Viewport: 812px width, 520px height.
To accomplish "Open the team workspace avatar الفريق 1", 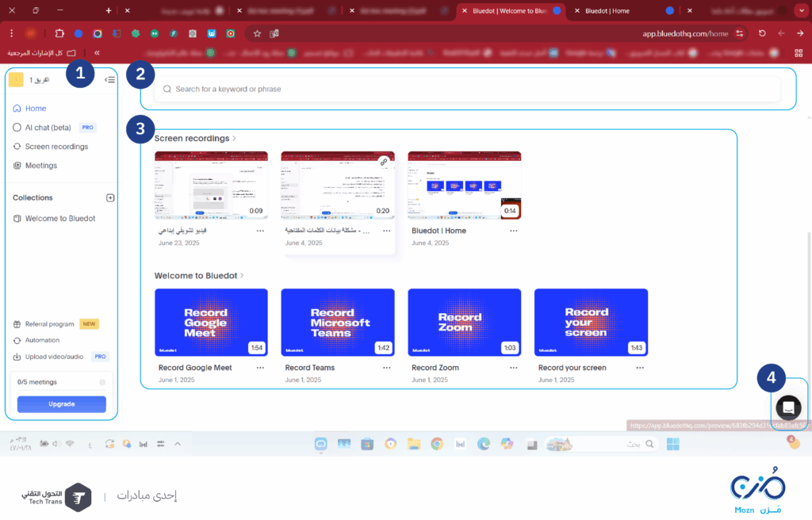I will [16, 80].
